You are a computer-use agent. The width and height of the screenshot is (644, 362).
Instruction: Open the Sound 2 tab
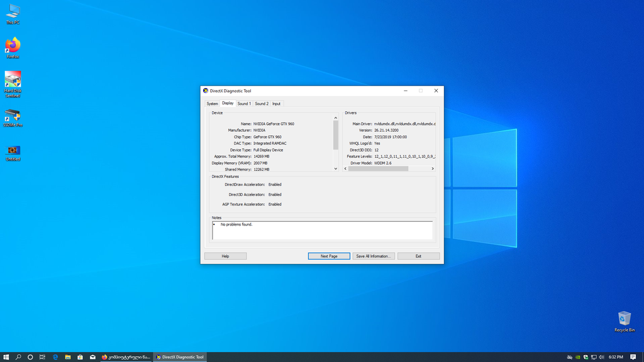pos(261,104)
